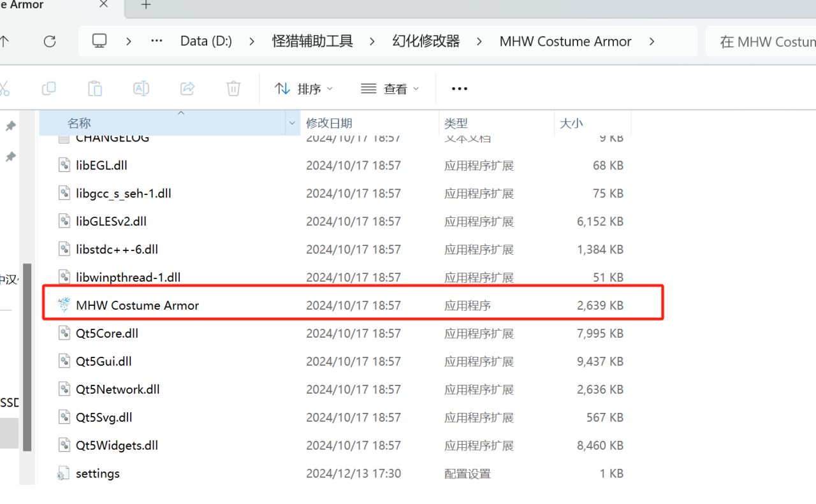This screenshot has height=504, width=816.
Task: Focus the search box for MHW Costume Armor
Action: coord(761,41)
